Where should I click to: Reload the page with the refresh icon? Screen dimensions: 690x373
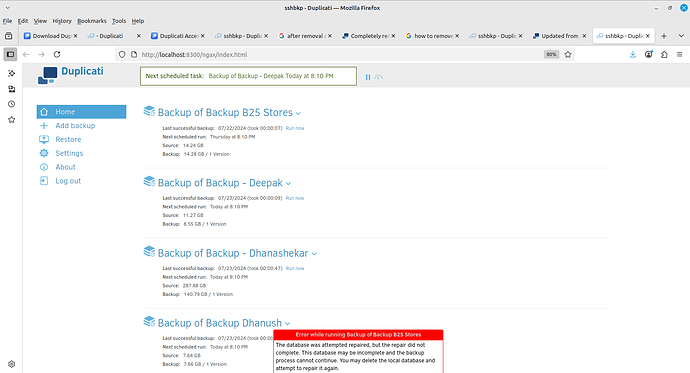[x=57, y=55]
